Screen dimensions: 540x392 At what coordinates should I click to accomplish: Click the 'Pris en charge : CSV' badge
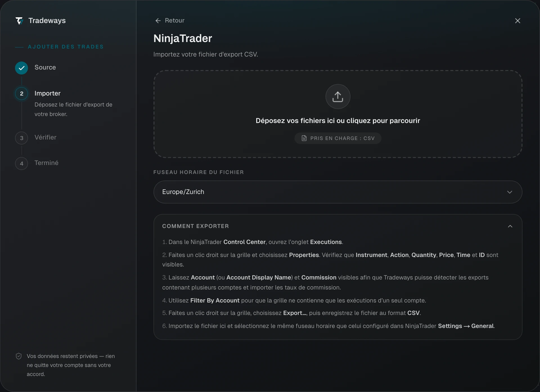(338, 138)
